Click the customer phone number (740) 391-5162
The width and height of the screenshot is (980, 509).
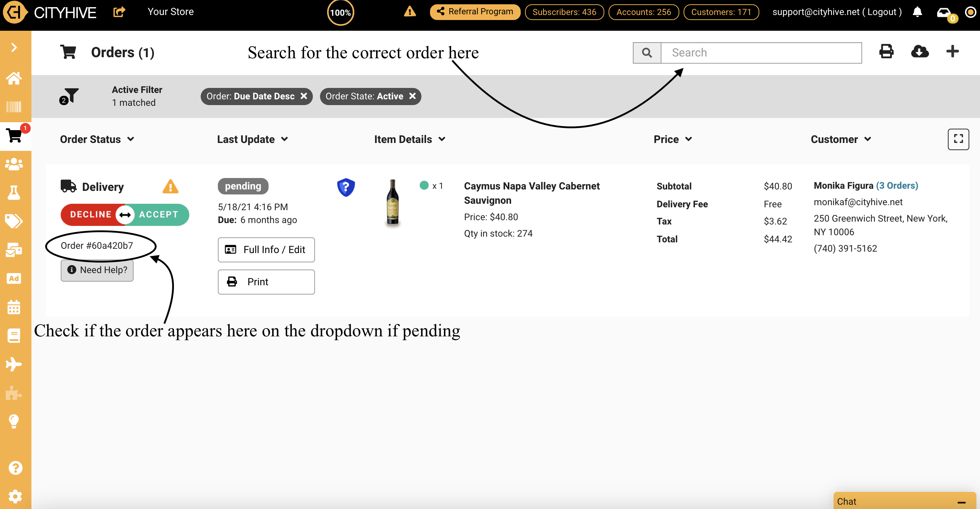point(845,248)
